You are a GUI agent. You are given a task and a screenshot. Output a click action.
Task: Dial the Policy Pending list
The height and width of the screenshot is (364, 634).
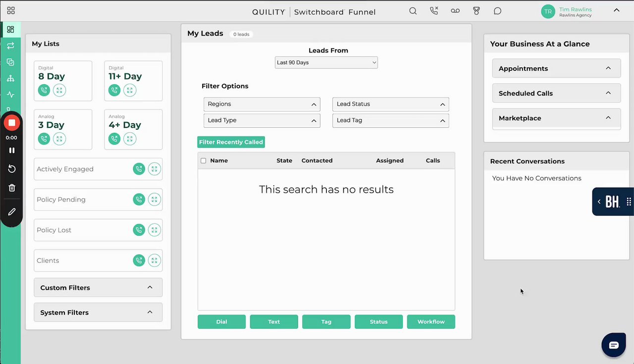tap(139, 200)
